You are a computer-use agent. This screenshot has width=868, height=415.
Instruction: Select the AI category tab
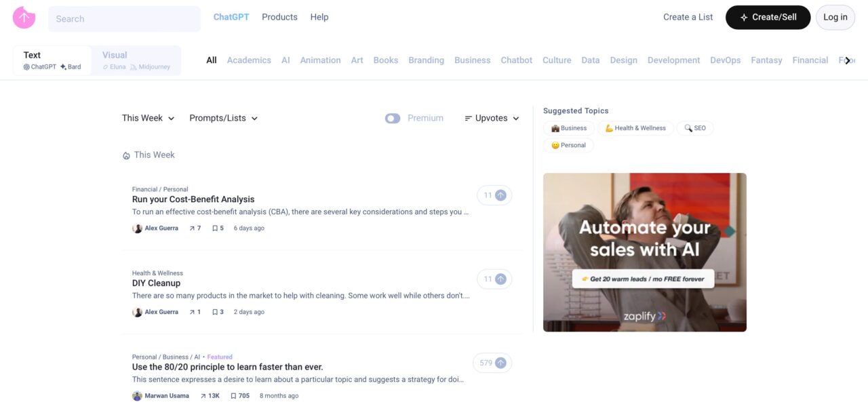tap(285, 60)
